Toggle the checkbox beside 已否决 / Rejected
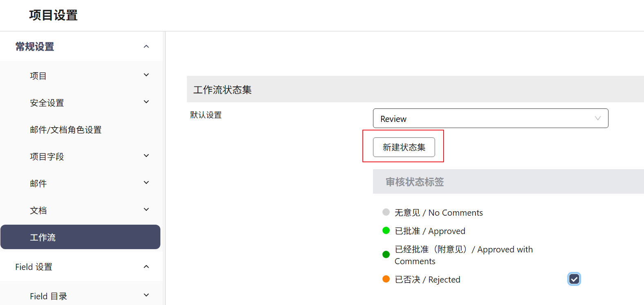 [574, 279]
